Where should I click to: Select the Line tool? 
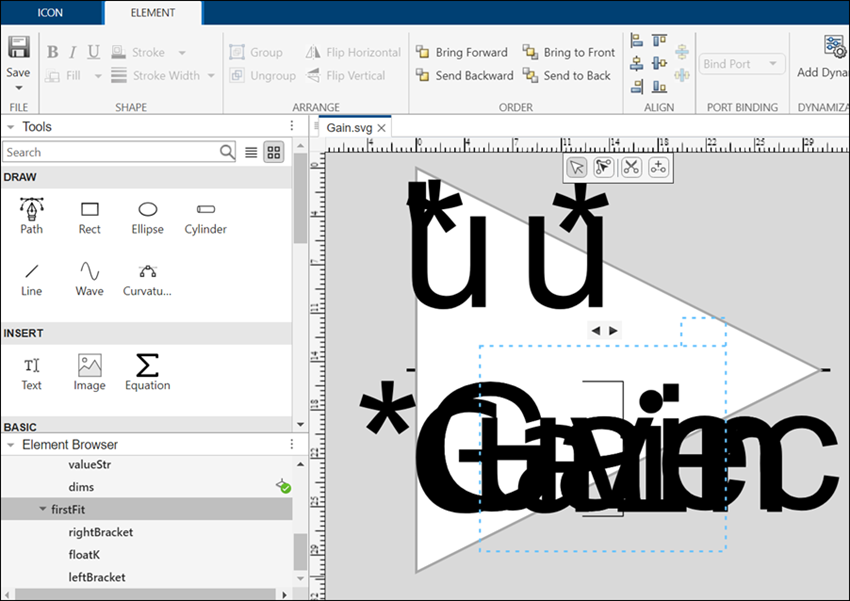pyautogui.click(x=31, y=280)
